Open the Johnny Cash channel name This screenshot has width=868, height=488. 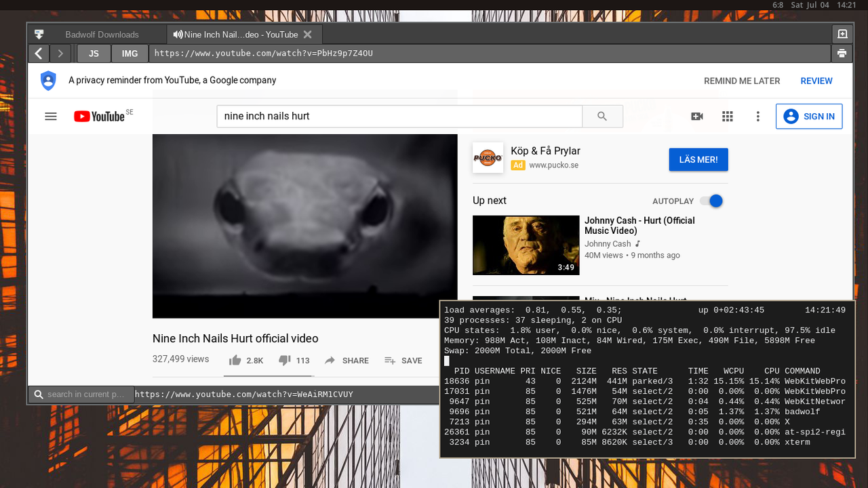[x=608, y=244]
